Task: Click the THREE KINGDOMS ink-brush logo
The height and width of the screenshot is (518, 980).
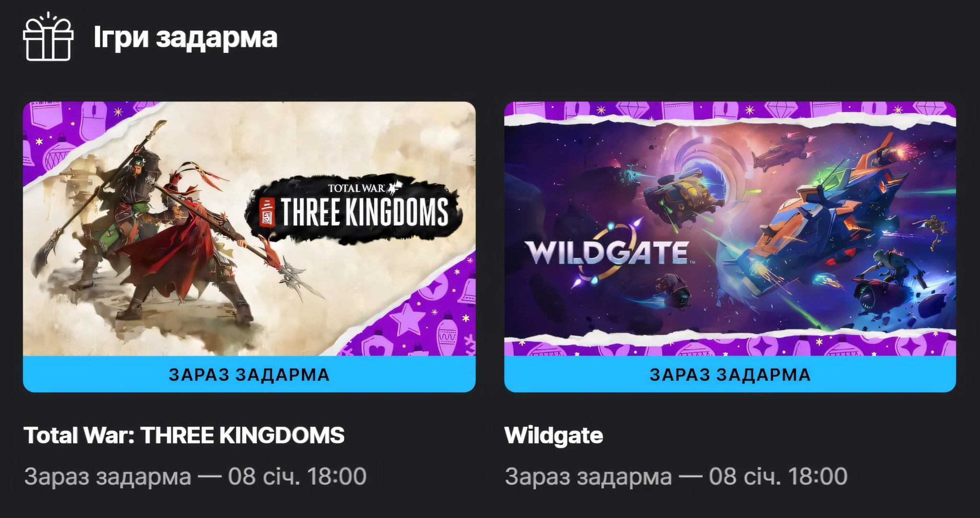Action: [x=354, y=210]
